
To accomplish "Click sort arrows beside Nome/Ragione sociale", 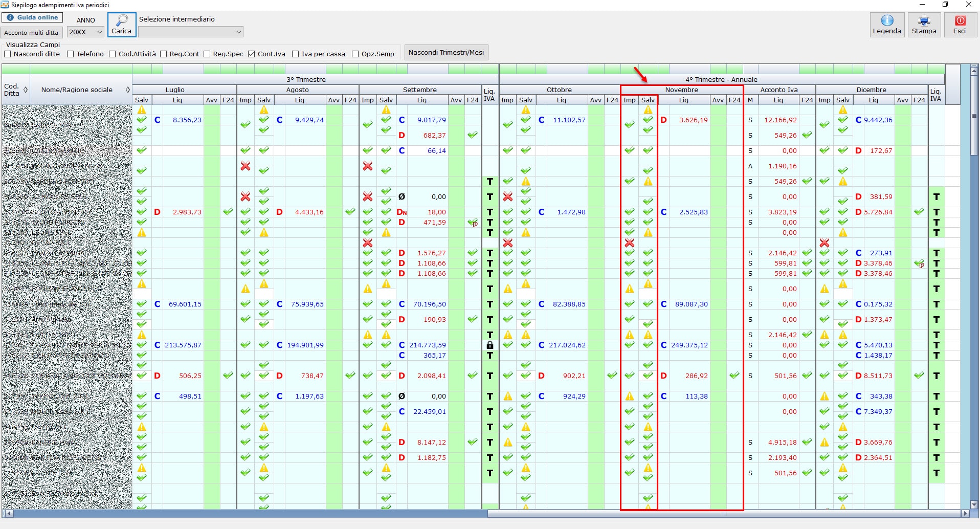I will (x=127, y=90).
